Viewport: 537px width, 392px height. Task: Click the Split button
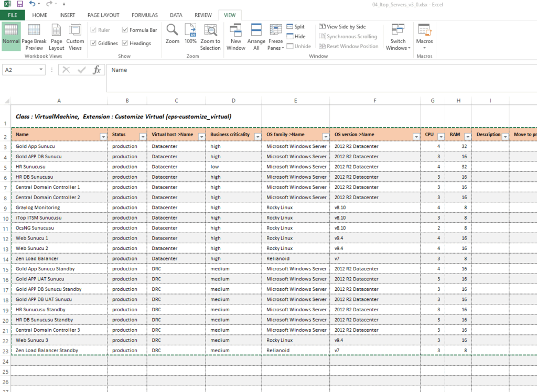(x=295, y=27)
